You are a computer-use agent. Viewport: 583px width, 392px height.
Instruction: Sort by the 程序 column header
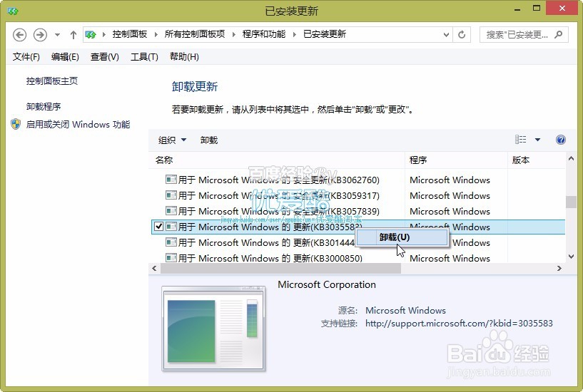pyautogui.click(x=456, y=160)
